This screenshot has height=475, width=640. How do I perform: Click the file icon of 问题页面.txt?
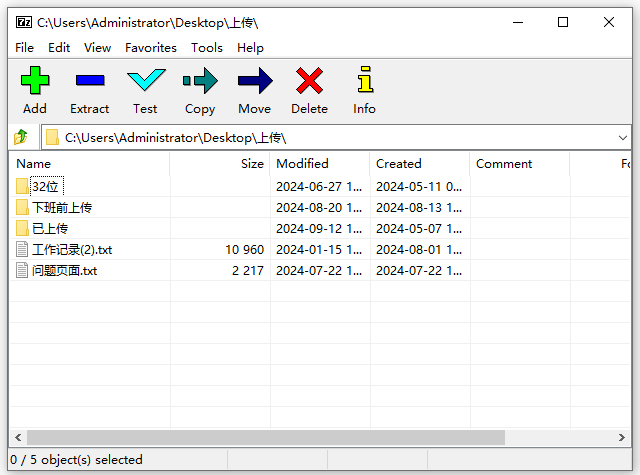point(22,271)
